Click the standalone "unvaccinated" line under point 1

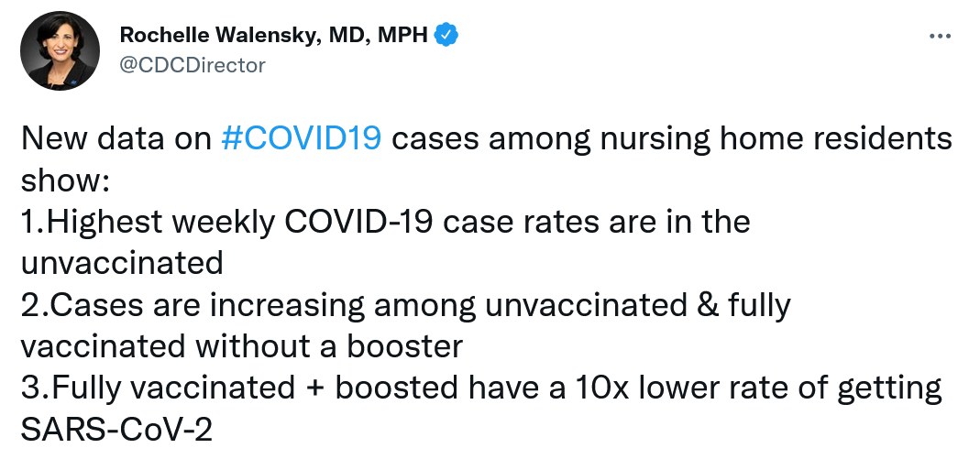[x=122, y=263]
